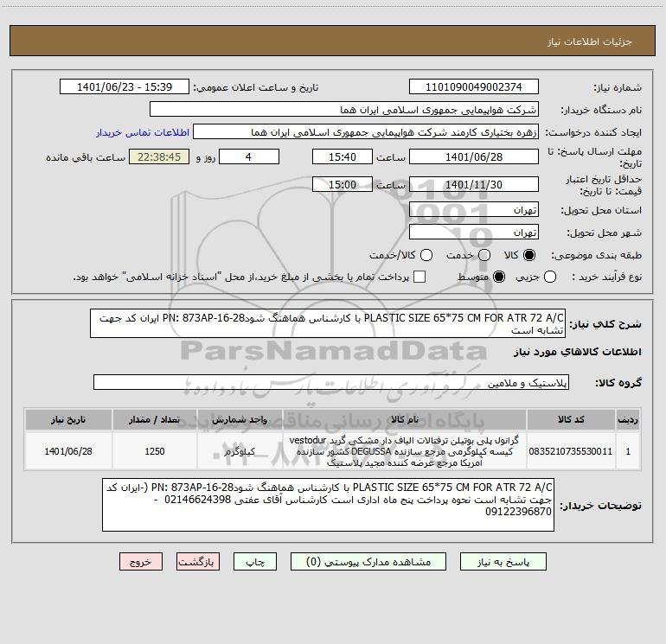Image resolution: width=666 pixels, height=644 pixels.
Task: Select the متوسط purchase type radio
Action: [x=499, y=277]
